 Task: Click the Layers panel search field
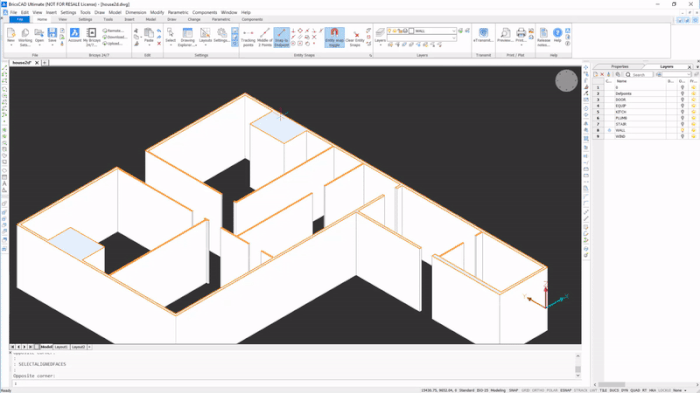pyautogui.click(x=639, y=75)
